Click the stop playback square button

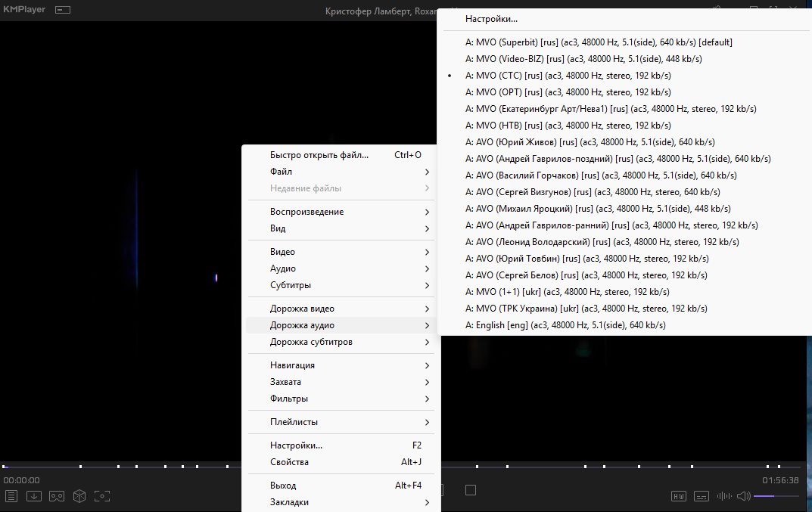point(470,490)
